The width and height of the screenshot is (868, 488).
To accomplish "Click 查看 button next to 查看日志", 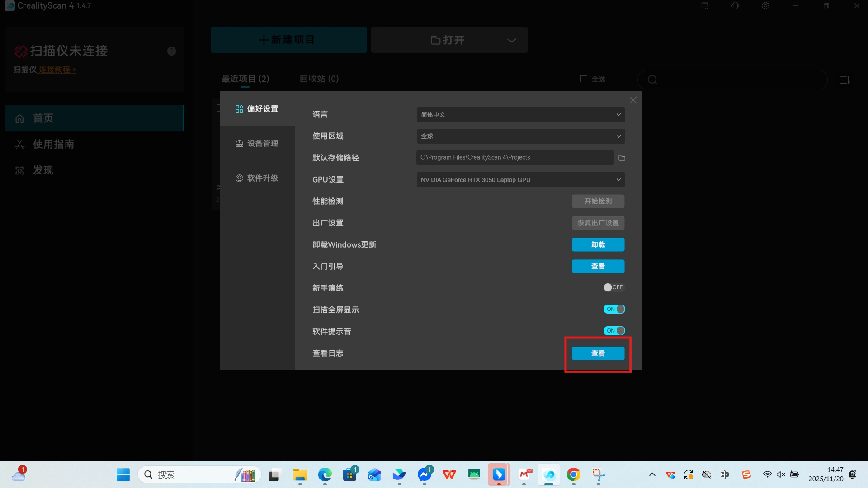I will pos(598,353).
